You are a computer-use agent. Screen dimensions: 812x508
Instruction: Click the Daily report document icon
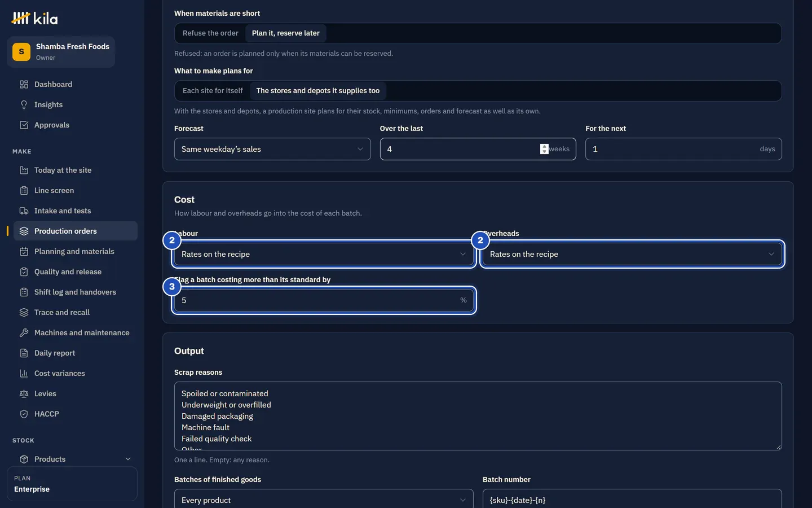pyautogui.click(x=24, y=353)
